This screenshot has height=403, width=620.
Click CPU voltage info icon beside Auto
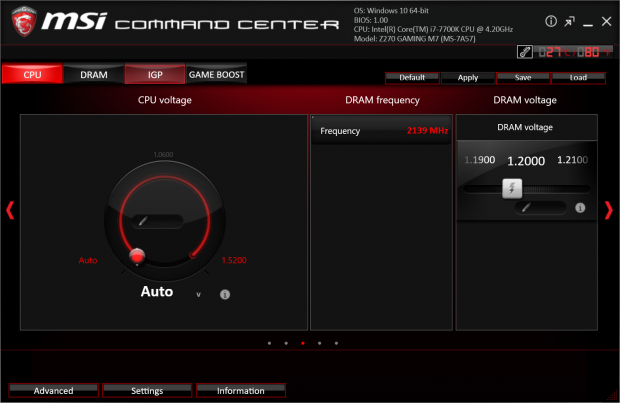click(225, 294)
